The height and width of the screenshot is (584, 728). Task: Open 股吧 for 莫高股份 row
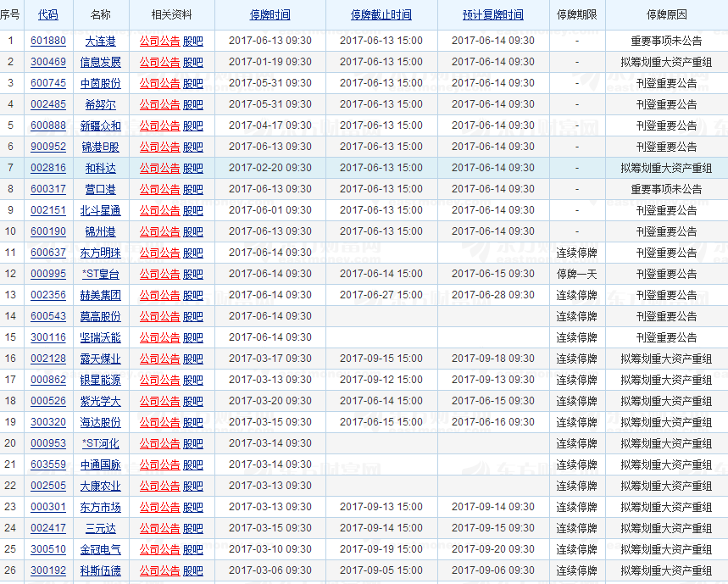coord(192,317)
